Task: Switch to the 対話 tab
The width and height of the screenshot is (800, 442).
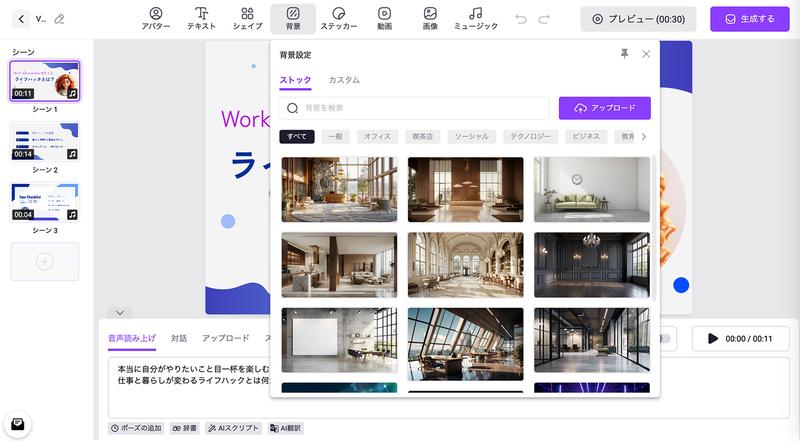Action: tap(179, 338)
